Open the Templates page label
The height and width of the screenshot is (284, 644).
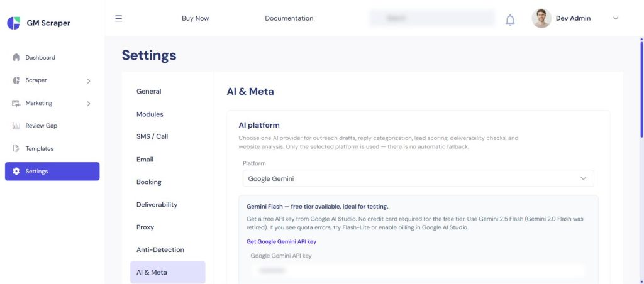coord(40,148)
